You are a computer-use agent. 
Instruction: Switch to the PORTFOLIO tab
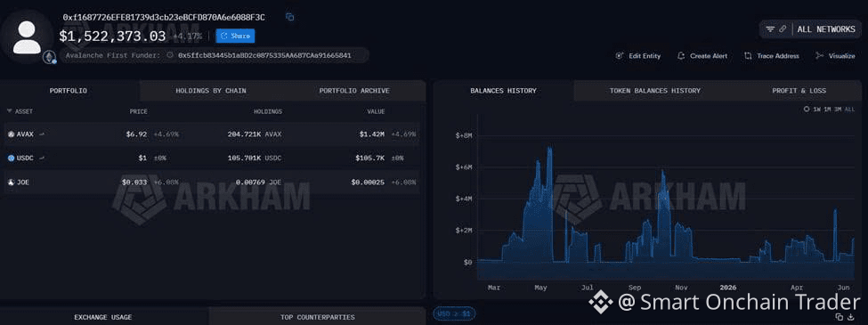pyautogui.click(x=69, y=91)
